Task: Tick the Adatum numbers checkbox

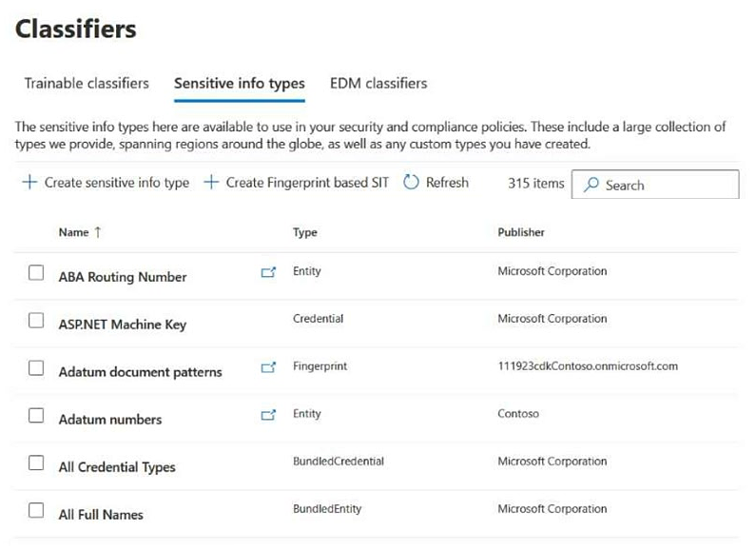Action: pos(36,416)
